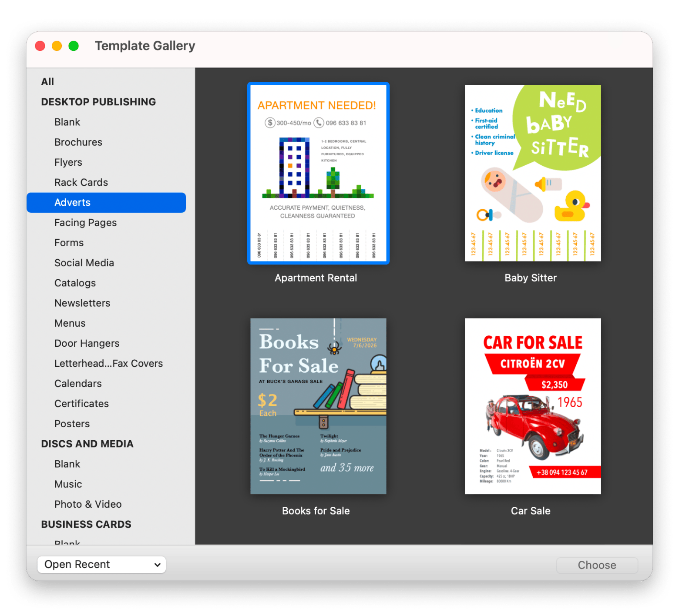
Task: Select the All category in sidebar
Action: tap(47, 82)
